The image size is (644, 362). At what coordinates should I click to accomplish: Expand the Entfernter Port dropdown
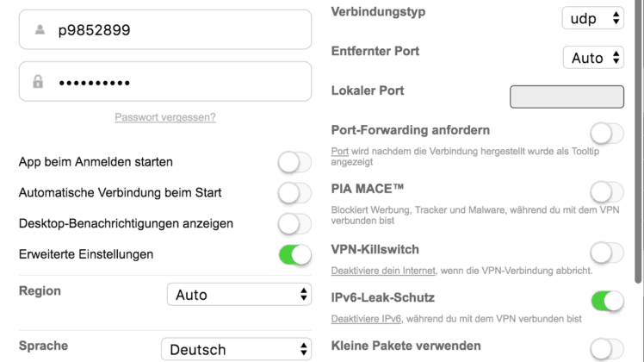click(593, 58)
